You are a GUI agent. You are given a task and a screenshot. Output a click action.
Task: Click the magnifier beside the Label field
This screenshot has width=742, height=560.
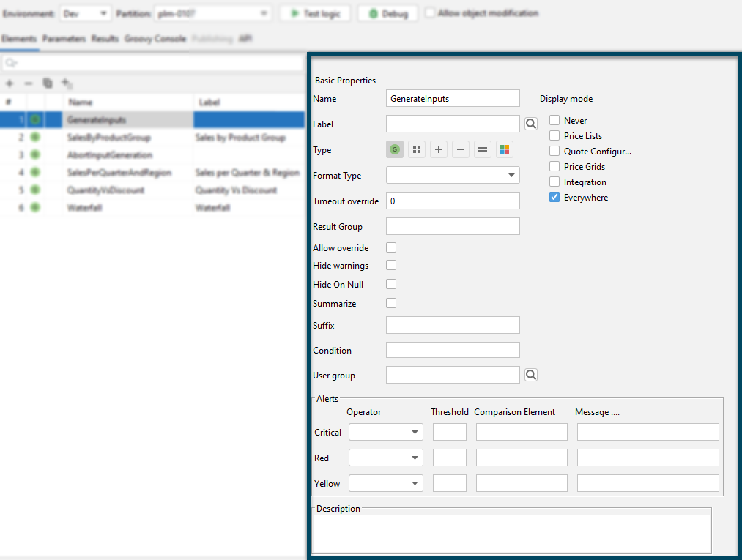(x=531, y=124)
